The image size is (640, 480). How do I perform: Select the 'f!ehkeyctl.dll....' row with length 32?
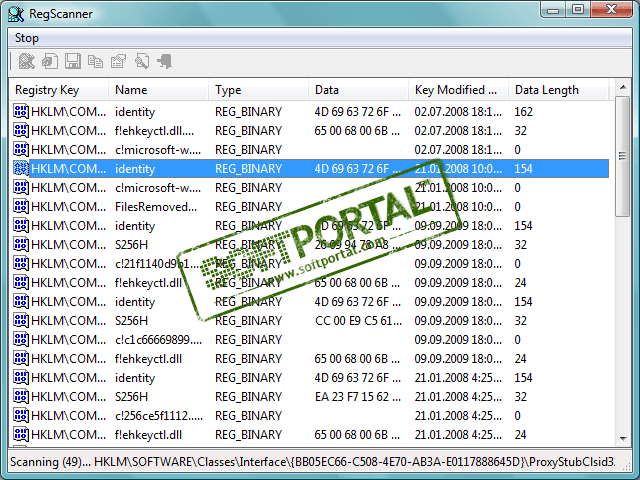click(310, 131)
